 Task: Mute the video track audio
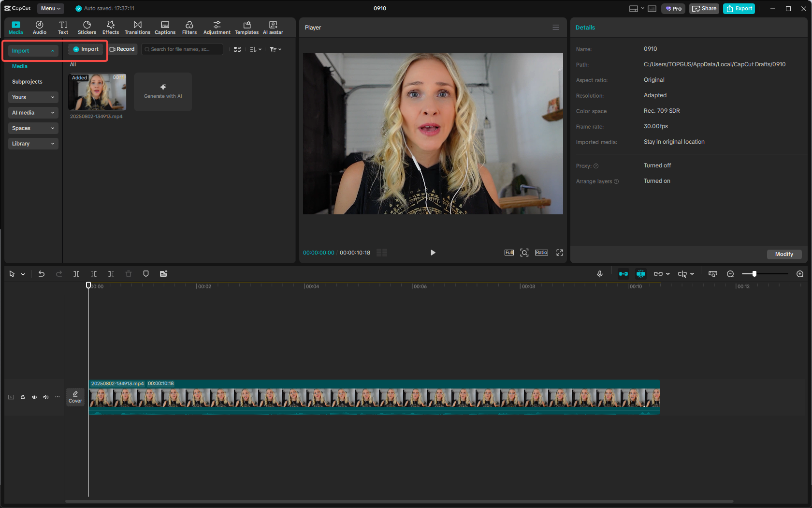point(45,397)
